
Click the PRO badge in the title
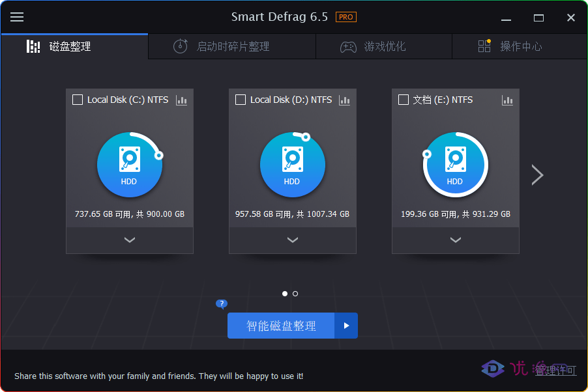(x=345, y=17)
